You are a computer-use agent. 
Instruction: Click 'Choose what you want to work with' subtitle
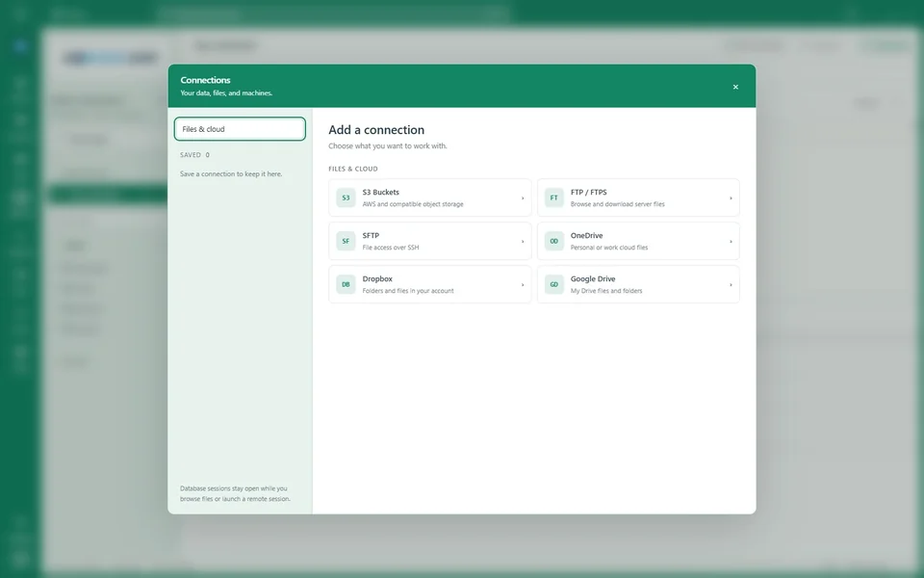pos(388,145)
